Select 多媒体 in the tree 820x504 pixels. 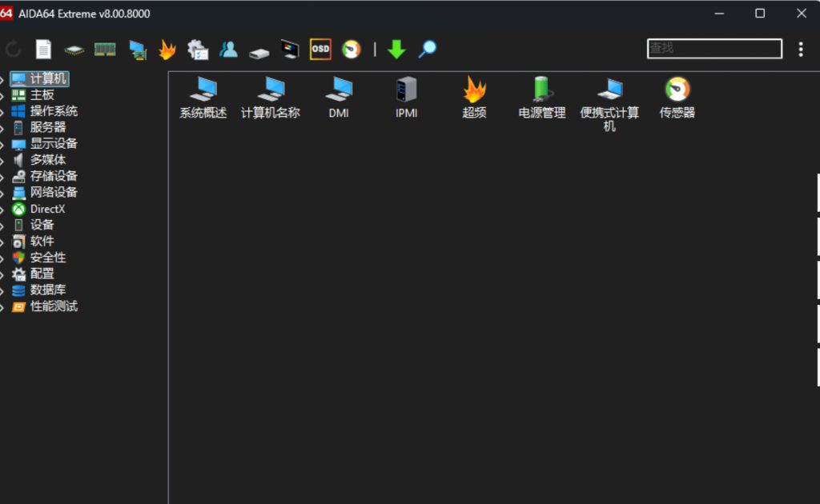point(38,160)
